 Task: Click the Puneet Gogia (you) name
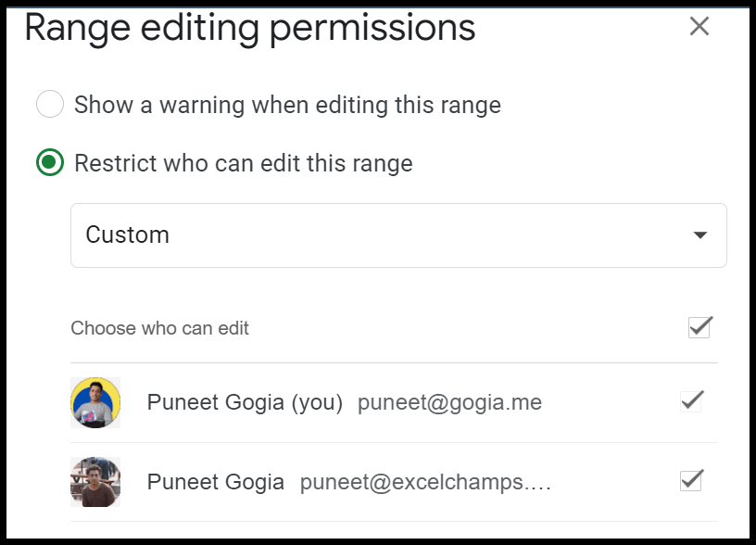(x=245, y=402)
